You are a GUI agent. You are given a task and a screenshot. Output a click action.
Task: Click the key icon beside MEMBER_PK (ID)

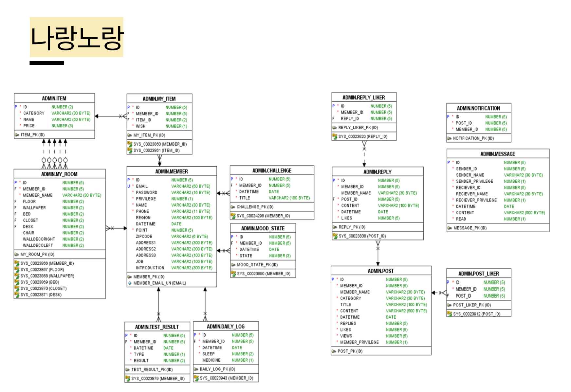pyautogui.click(x=130, y=277)
